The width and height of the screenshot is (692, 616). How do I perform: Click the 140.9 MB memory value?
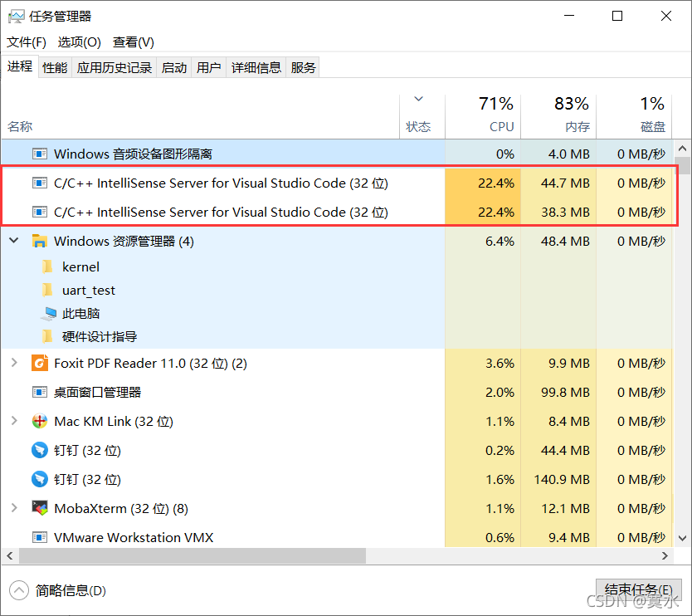[562, 480]
